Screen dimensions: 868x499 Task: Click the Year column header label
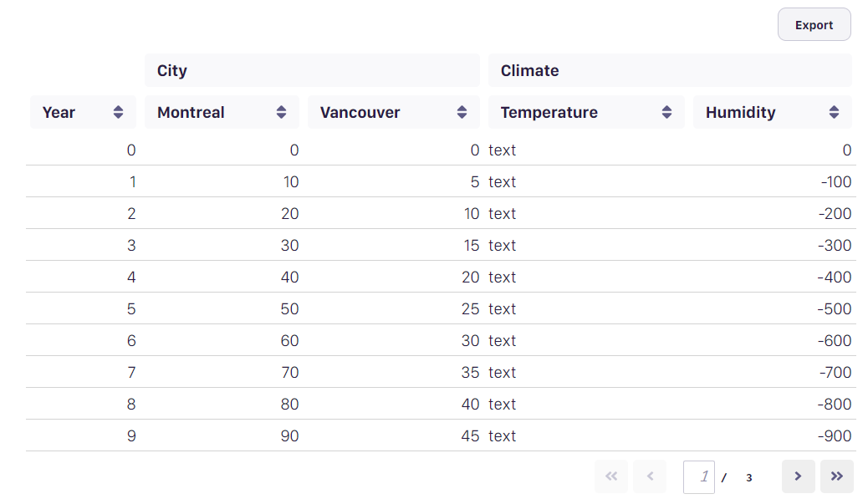click(59, 112)
